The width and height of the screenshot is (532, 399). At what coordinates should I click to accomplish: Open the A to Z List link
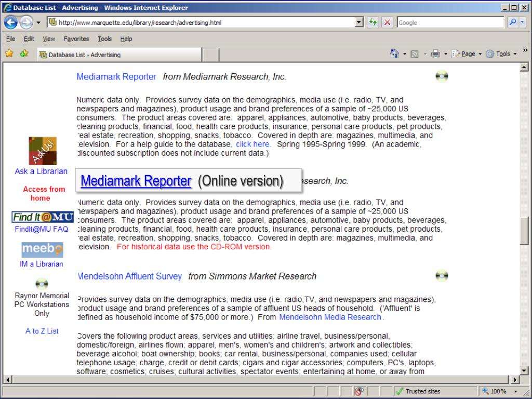[x=42, y=331]
